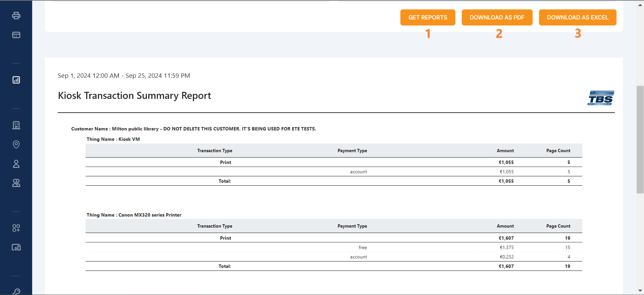Viewport: 644px width, 295px height.
Task: Click the key icon at sidebar bottom
Action: tap(16, 292)
